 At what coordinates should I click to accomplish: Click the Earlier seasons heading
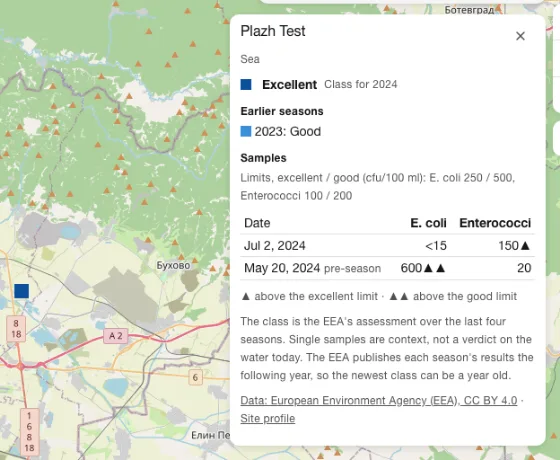282,111
